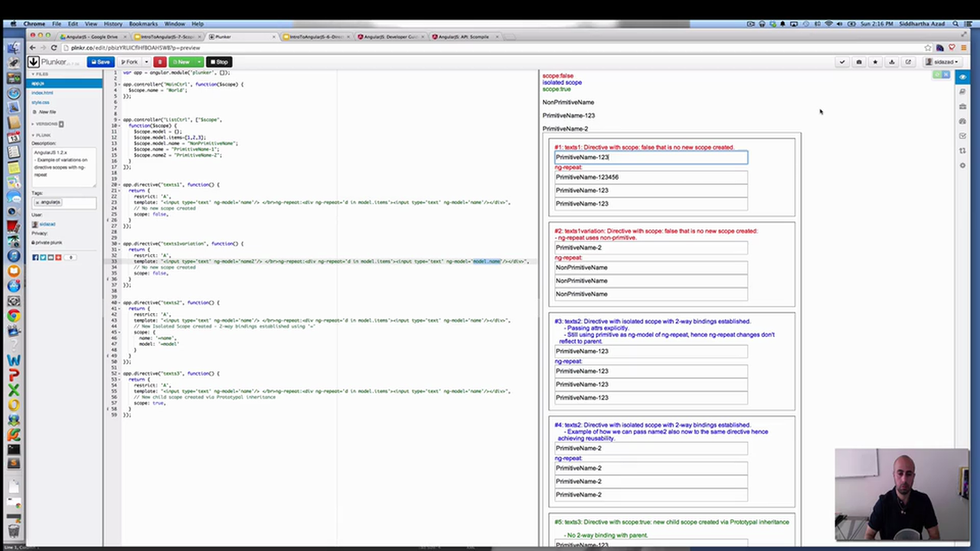Open the comments panel icon in right sidebar
980x551 pixels.
click(x=962, y=92)
